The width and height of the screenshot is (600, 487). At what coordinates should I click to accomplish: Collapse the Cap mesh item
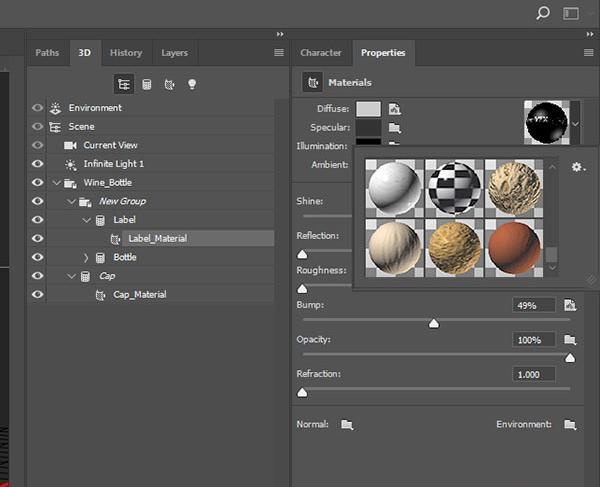(x=71, y=276)
